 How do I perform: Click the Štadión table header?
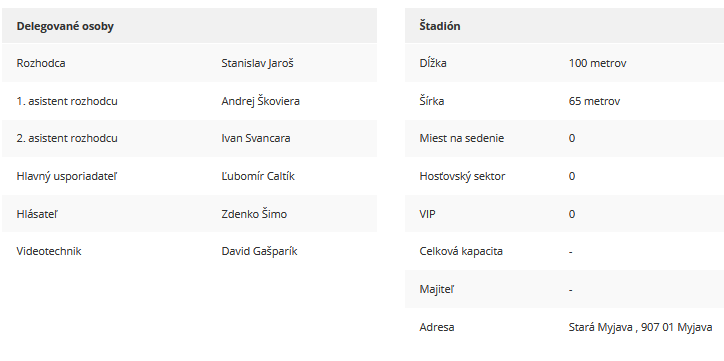tap(440, 26)
